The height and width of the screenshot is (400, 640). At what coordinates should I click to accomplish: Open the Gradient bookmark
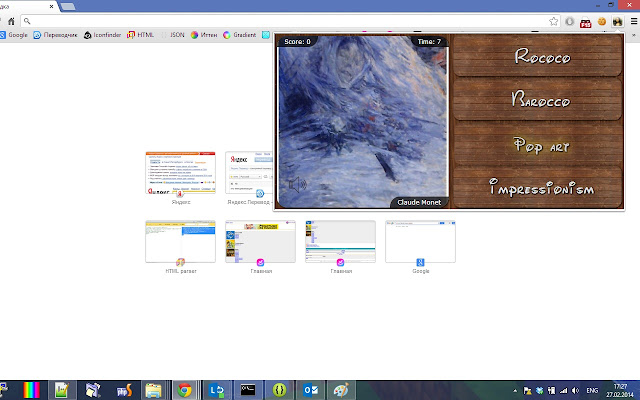point(240,35)
